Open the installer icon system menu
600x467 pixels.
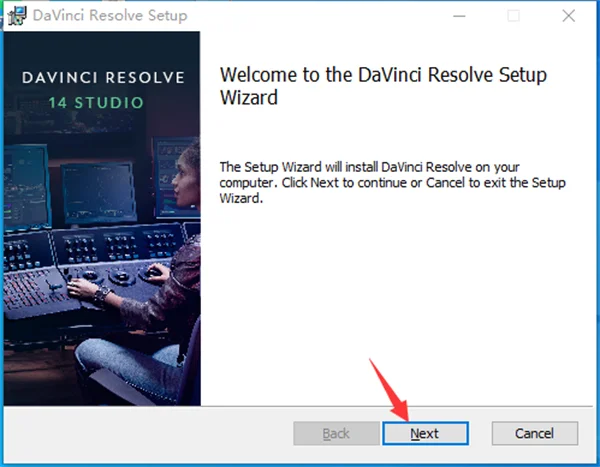point(17,15)
